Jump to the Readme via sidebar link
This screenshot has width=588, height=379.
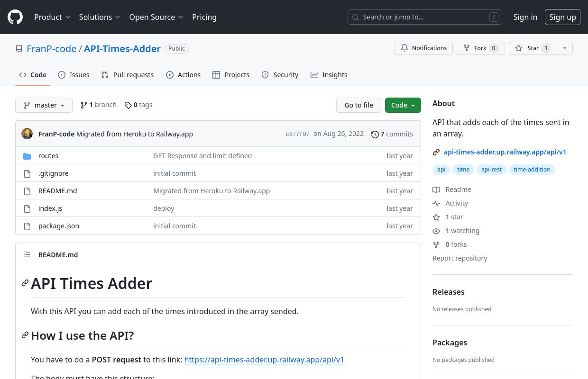(x=452, y=189)
